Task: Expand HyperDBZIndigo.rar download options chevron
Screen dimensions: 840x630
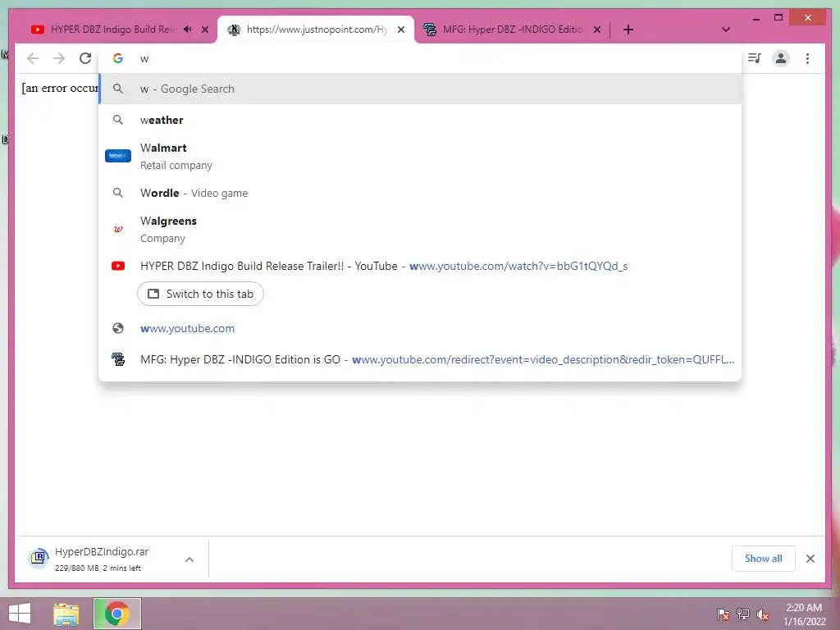Action: (189, 559)
